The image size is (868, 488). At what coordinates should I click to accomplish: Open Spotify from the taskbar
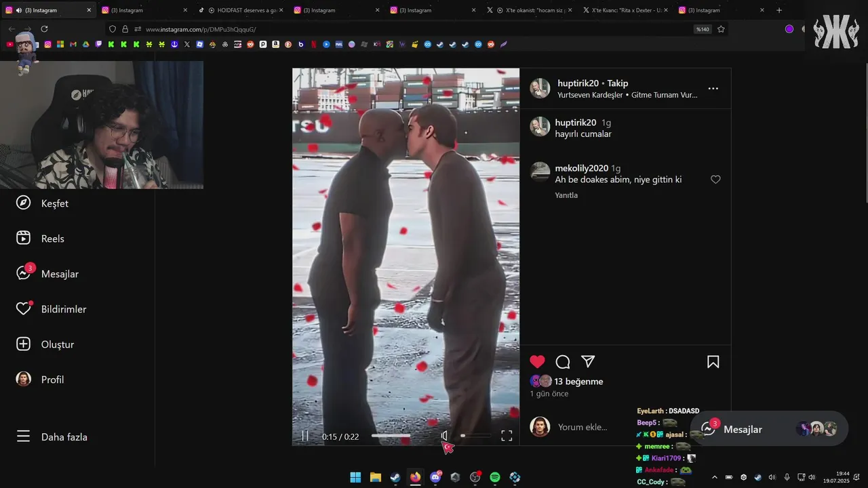point(495,477)
